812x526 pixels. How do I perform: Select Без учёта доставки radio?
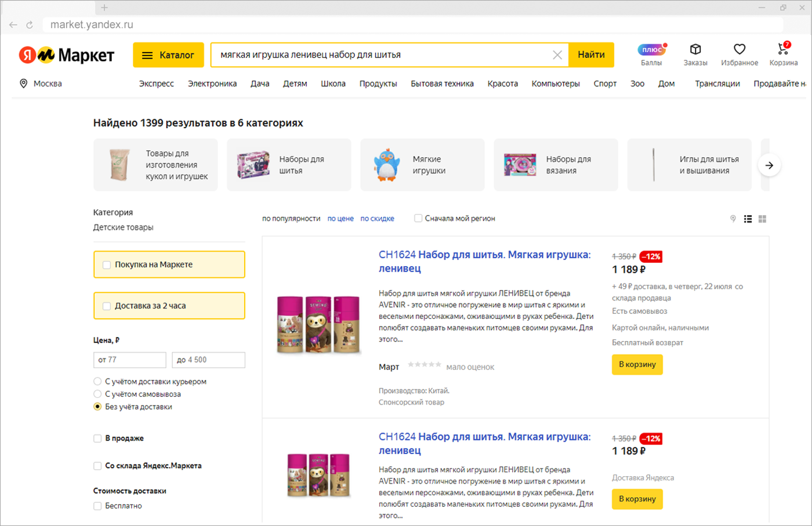[97, 407]
